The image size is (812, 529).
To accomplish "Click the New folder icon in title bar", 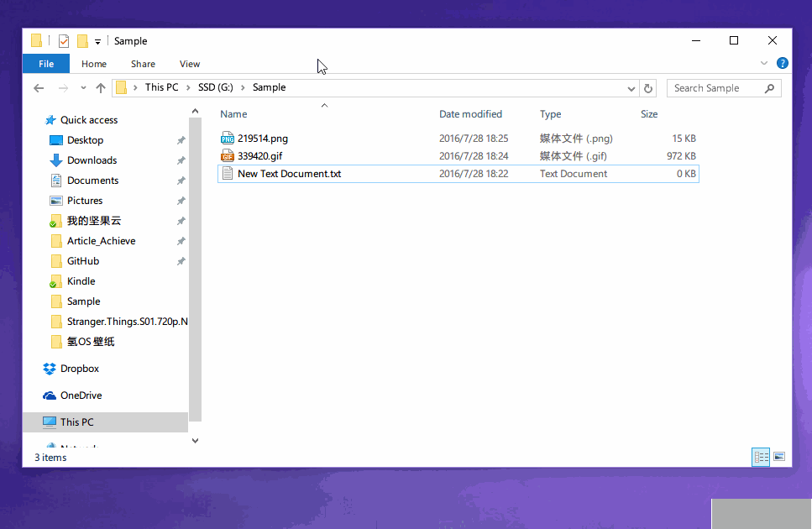I will (x=82, y=41).
